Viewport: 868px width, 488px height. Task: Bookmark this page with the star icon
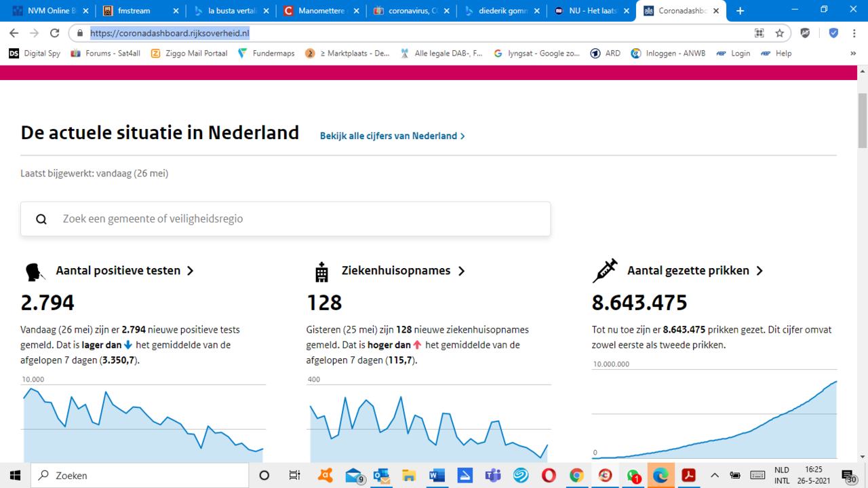(779, 33)
